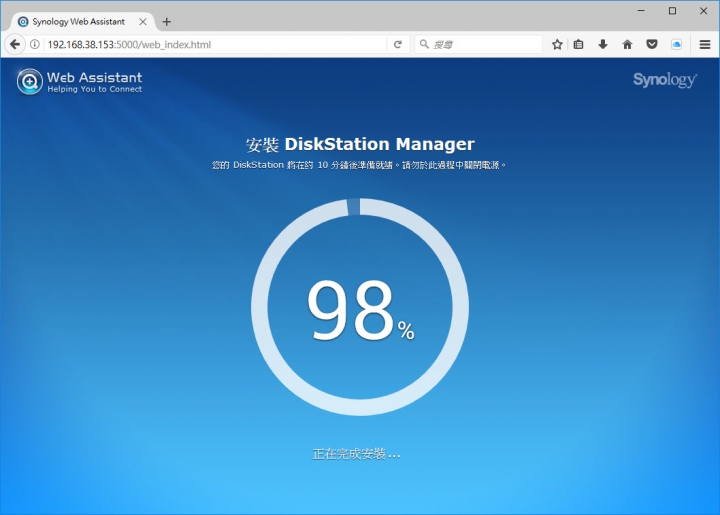Click the Synology brand logo

[665, 80]
